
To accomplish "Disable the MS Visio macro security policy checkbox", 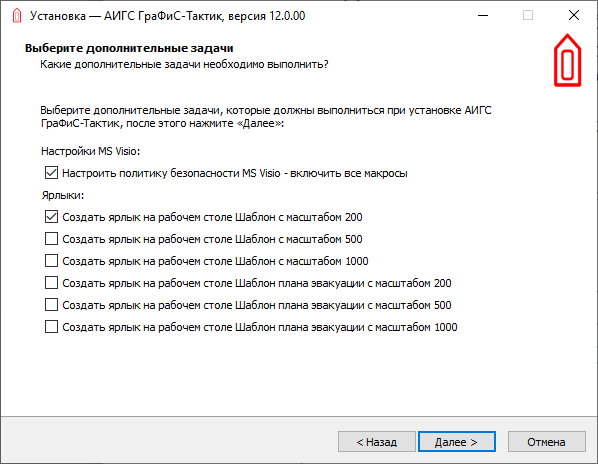I will (51, 173).
